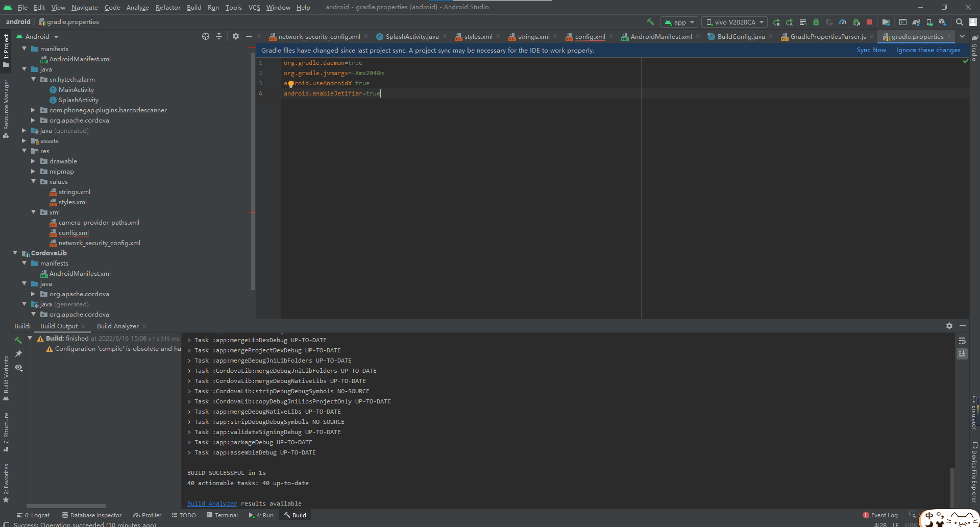Image resolution: width=980 pixels, height=527 pixels.
Task: Click the green Debug app bug icon
Action: (x=816, y=22)
